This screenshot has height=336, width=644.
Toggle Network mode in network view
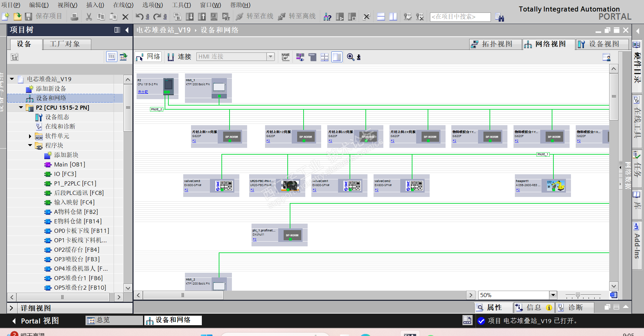(x=148, y=57)
